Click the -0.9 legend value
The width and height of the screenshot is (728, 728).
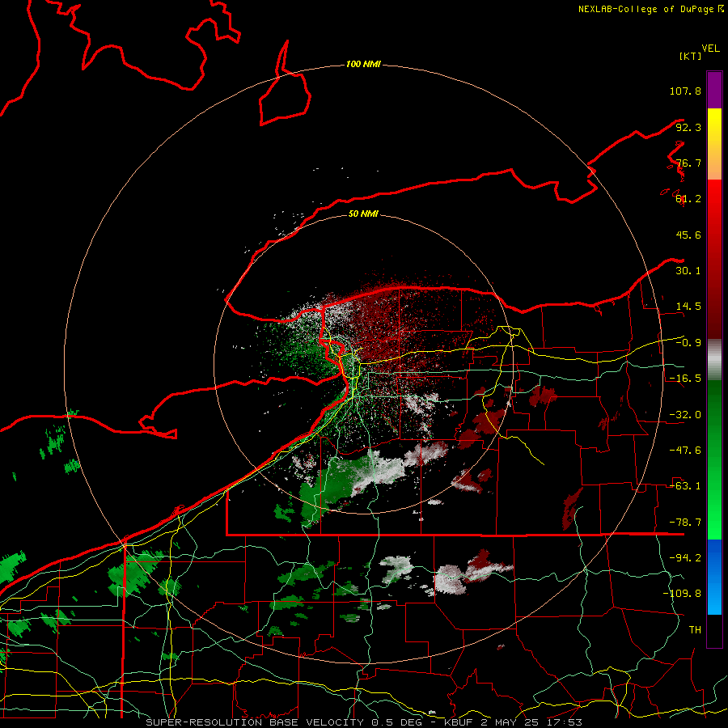(688, 343)
